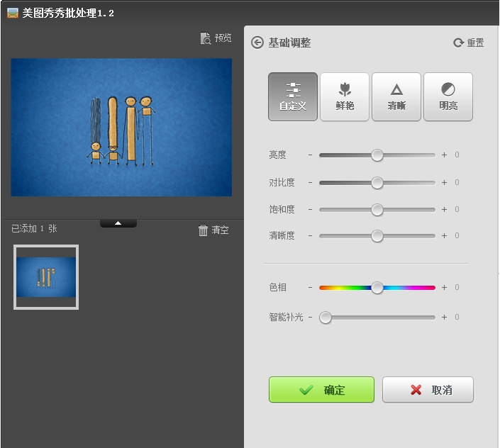Click minus to decrease 对比度 contrast

pos(310,183)
